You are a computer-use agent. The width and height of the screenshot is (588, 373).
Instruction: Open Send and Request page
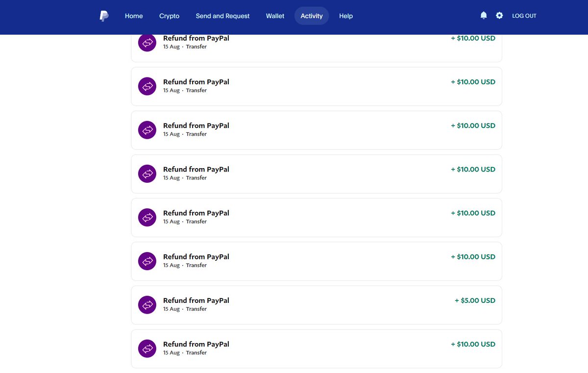(222, 16)
